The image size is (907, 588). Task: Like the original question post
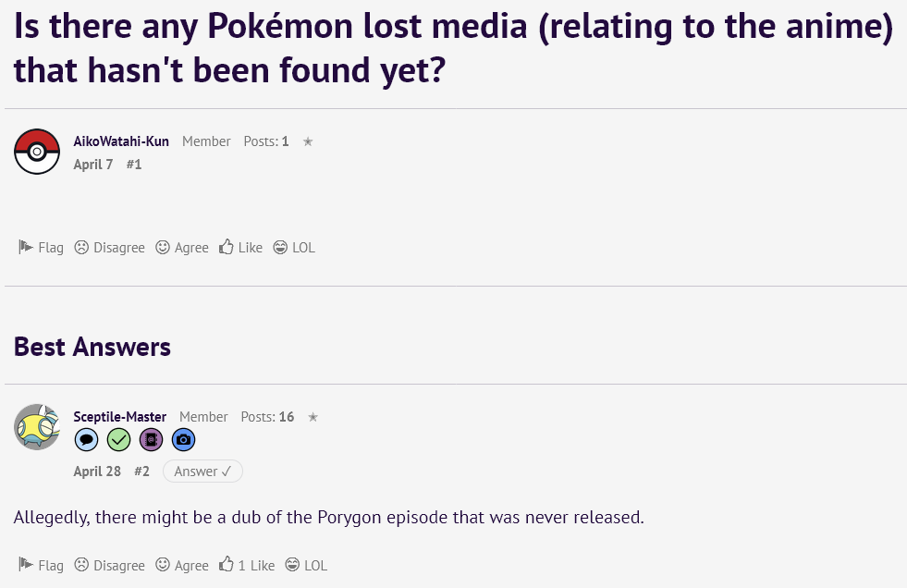[x=241, y=248]
